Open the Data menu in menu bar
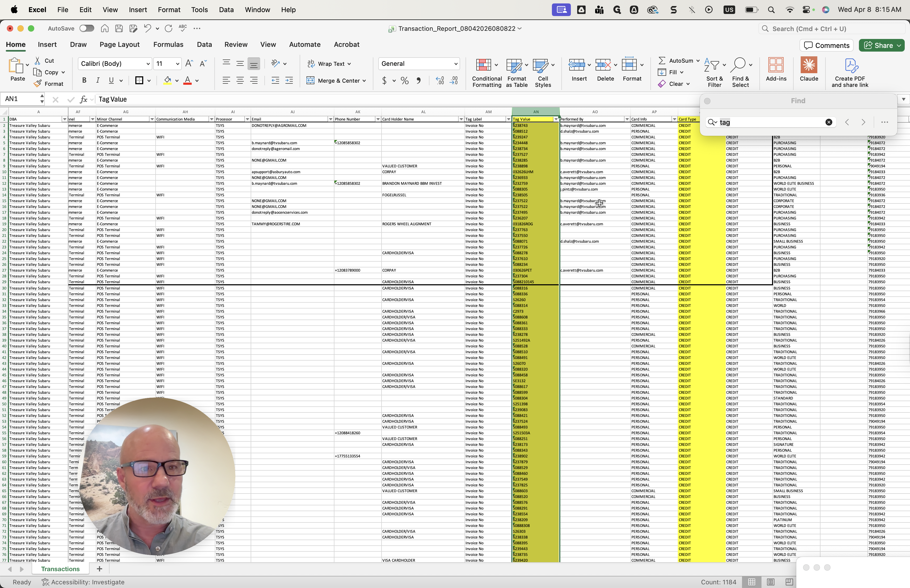The width and height of the screenshot is (910, 588). click(x=226, y=9)
